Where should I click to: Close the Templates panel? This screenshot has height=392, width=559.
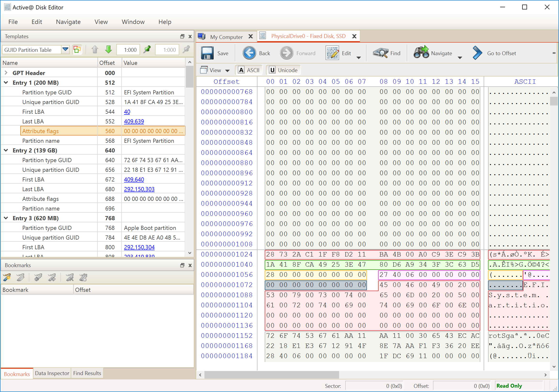point(190,37)
